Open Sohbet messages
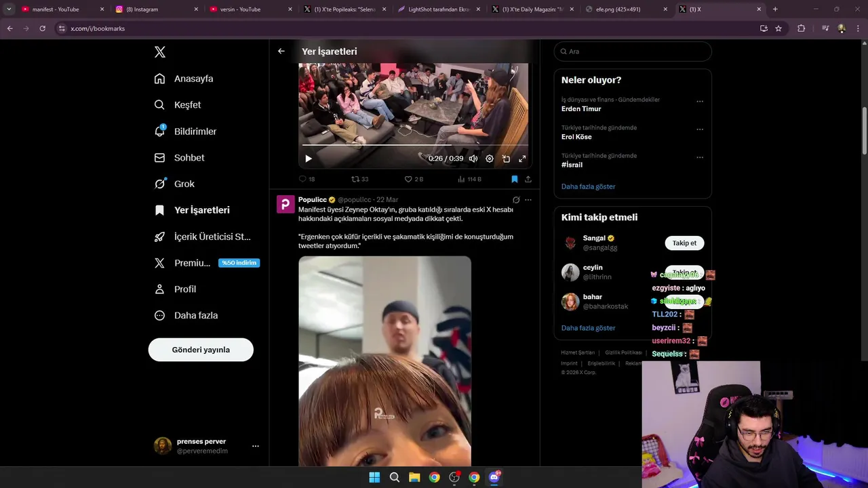This screenshot has width=868, height=488. click(179, 157)
